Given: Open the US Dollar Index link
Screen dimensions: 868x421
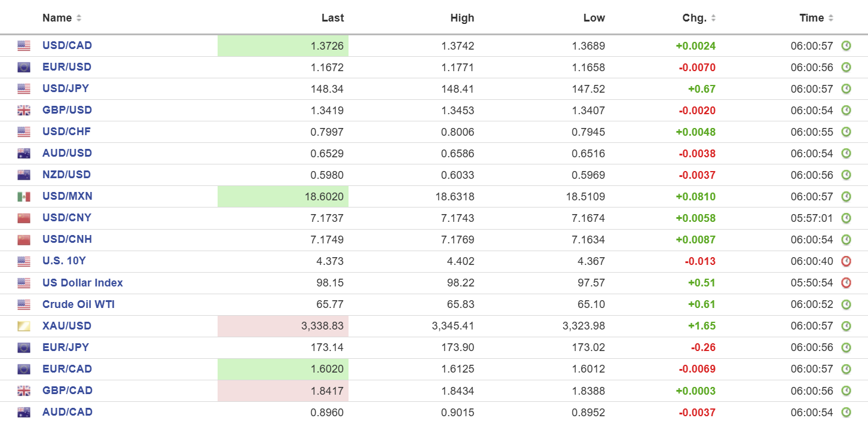Looking at the screenshot, I should [82, 283].
